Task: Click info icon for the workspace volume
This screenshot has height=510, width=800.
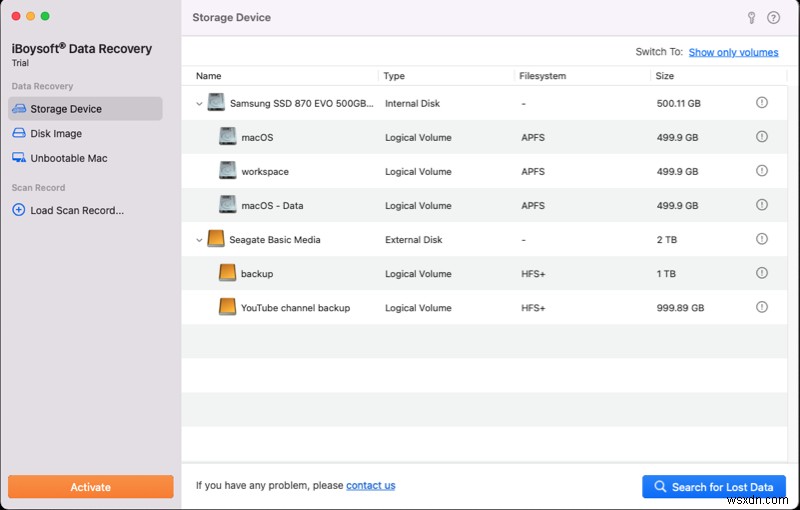Action: click(762, 171)
